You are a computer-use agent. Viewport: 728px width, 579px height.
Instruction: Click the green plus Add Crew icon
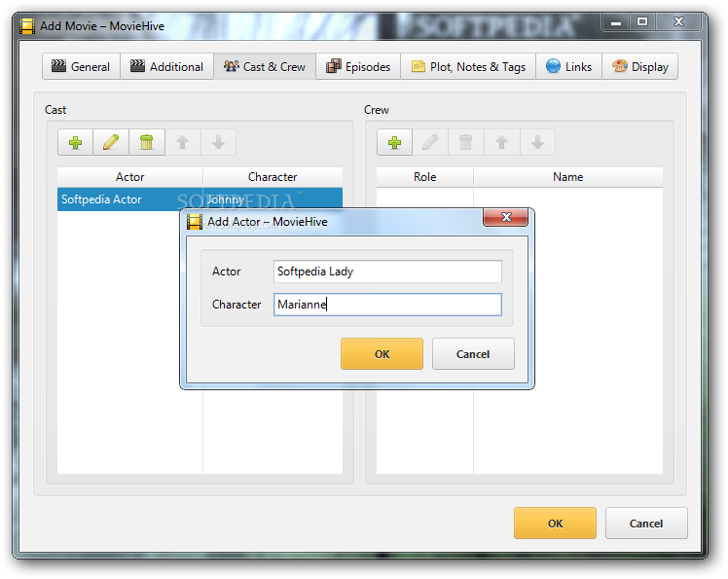pos(394,142)
